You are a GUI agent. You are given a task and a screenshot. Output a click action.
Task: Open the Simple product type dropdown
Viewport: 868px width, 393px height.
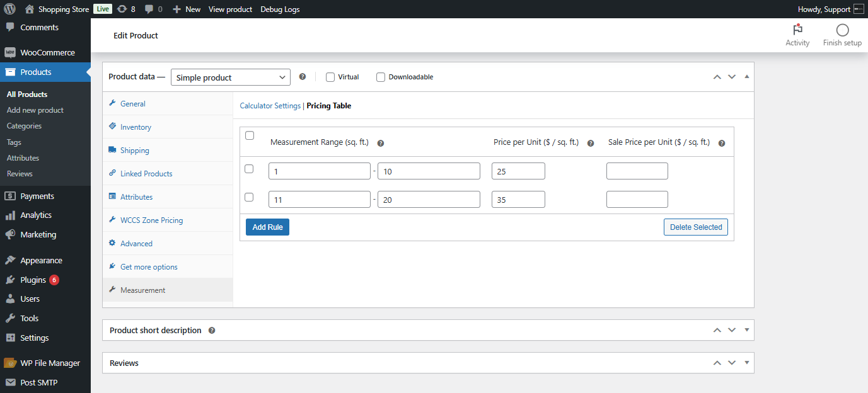[x=231, y=77]
